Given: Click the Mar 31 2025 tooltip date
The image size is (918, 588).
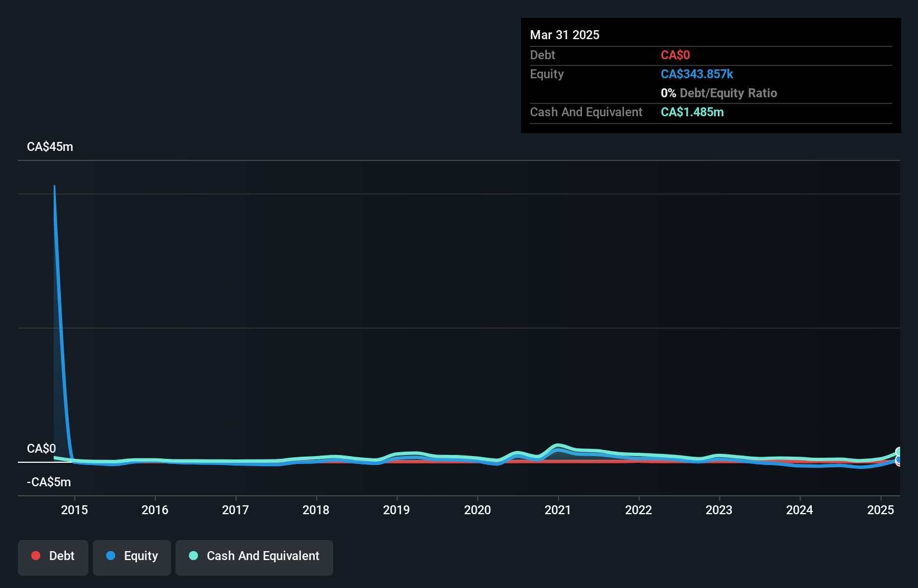Looking at the screenshot, I should [565, 35].
